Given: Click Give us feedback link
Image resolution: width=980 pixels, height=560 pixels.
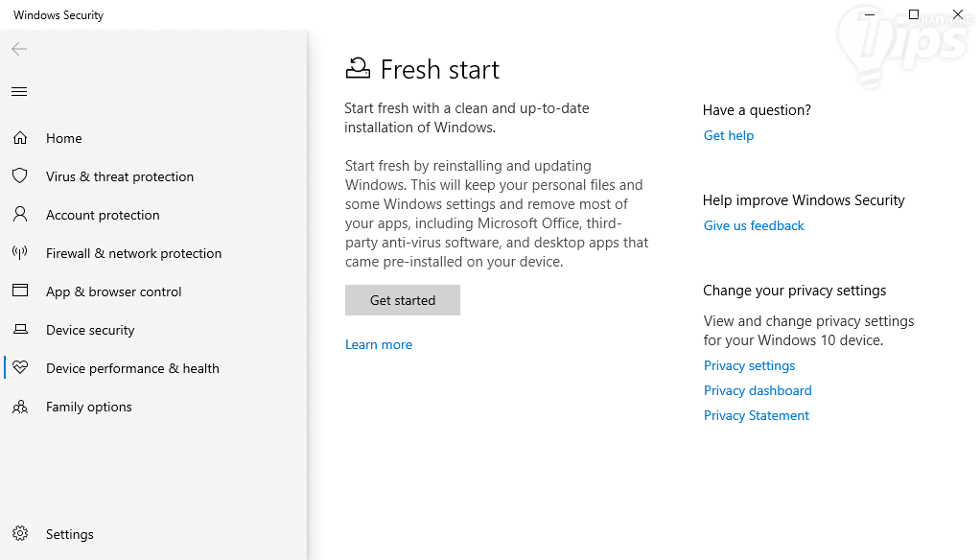Looking at the screenshot, I should (754, 226).
